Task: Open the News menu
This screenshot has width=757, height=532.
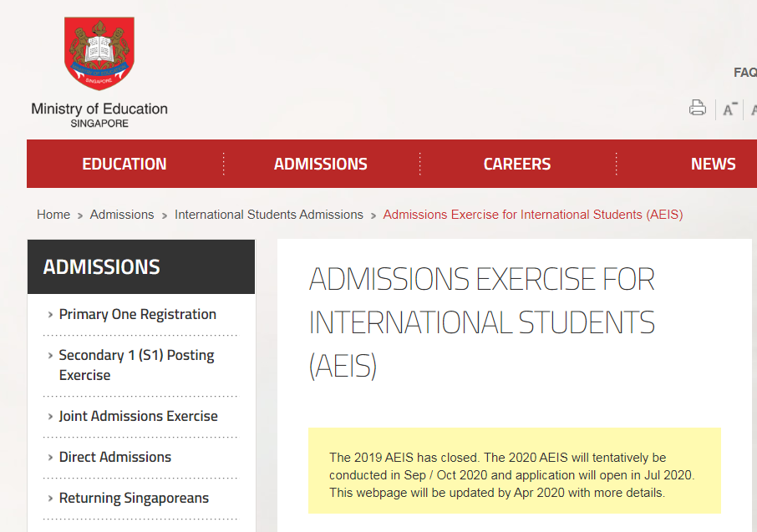Action: (x=713, y=164)
